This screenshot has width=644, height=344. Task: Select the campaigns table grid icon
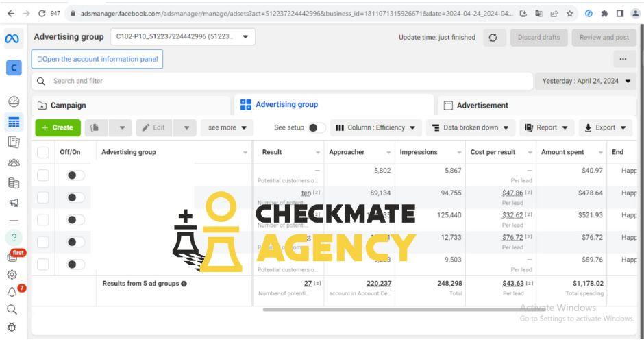[14, 122]
